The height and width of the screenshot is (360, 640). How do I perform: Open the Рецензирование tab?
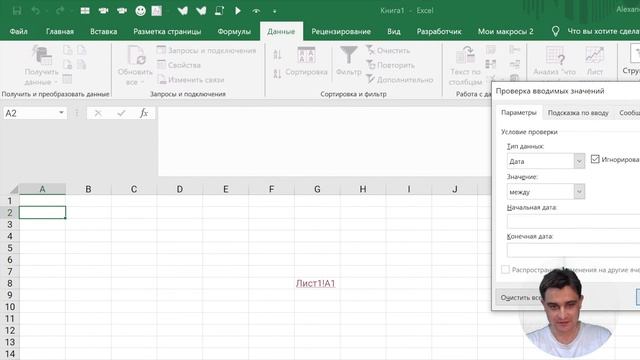pyautogui.click(x=341, y=31)
